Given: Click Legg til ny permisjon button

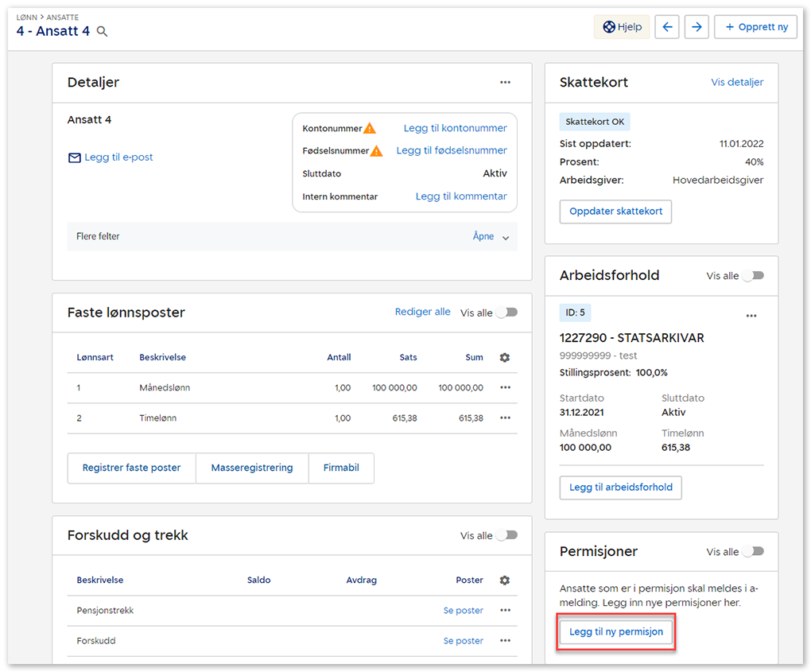Looking at the screenshot, I should click(x=616, y=632).
